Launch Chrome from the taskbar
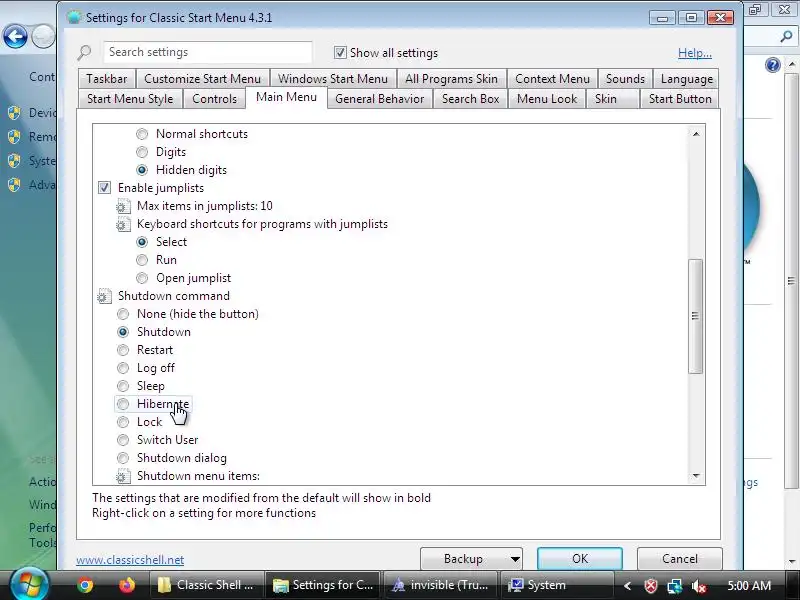The width and height of the screenshot is (800, 600). pyautogui.click(x=85, y=585)
